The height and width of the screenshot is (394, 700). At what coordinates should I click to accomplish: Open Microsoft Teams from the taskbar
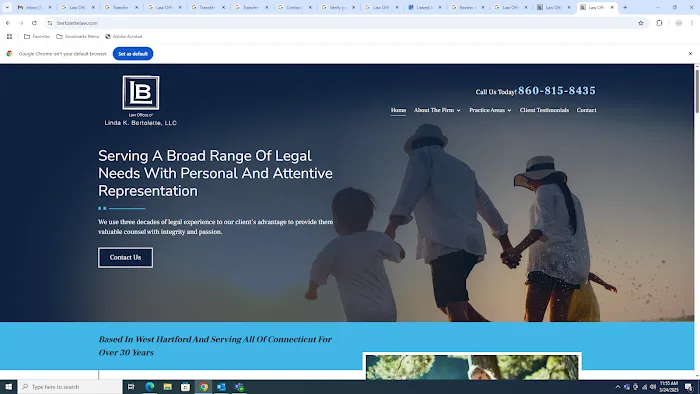point(239,387)
